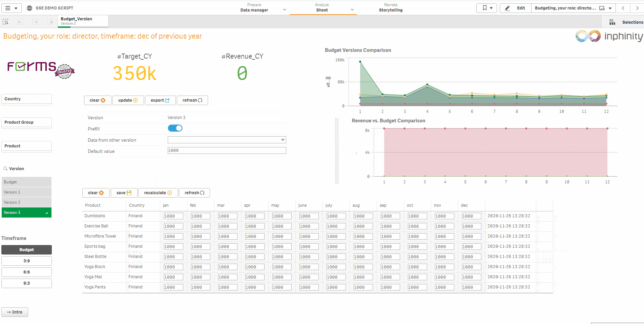Click the Budget Versions chart y-axis slider handle
Viewport: 644px width, 324px height.
pyautogui.click(x=328, y=78)
